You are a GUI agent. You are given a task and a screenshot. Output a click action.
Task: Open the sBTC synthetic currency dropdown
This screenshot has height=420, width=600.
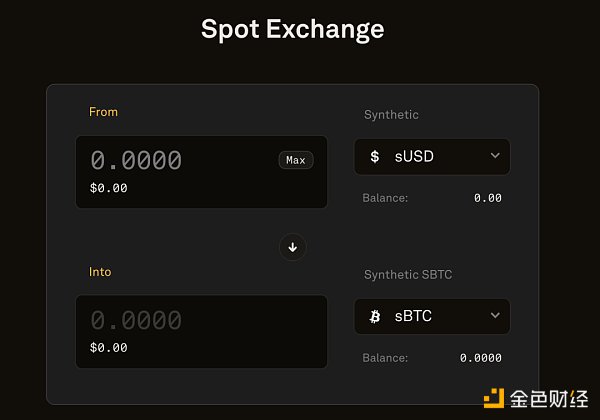[432, 316]
